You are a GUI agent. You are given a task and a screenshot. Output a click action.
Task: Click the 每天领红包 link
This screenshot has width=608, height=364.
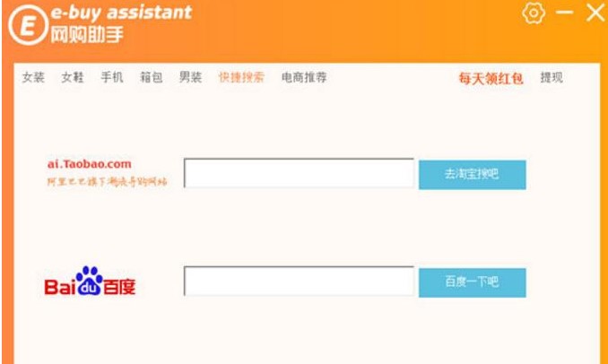(491, 79)
